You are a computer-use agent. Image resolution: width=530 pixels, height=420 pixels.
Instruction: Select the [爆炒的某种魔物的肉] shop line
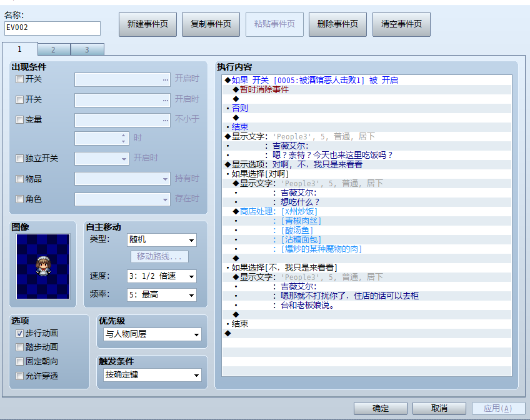(x=367, y=249)
